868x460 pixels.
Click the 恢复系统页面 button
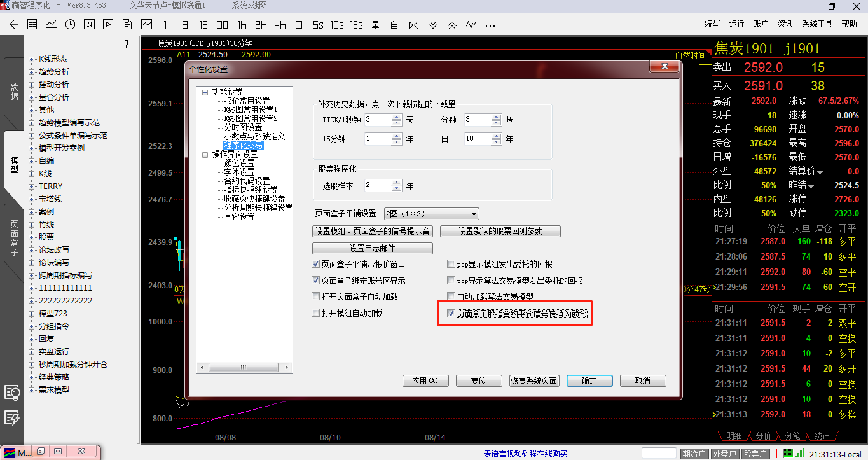click(534, 380)
